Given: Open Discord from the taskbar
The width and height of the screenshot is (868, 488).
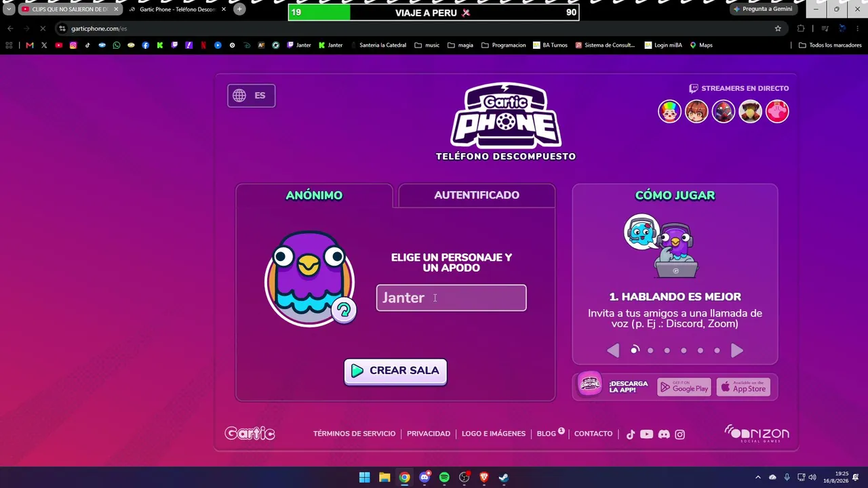Looking at the screenshot, I should [425, 477].
